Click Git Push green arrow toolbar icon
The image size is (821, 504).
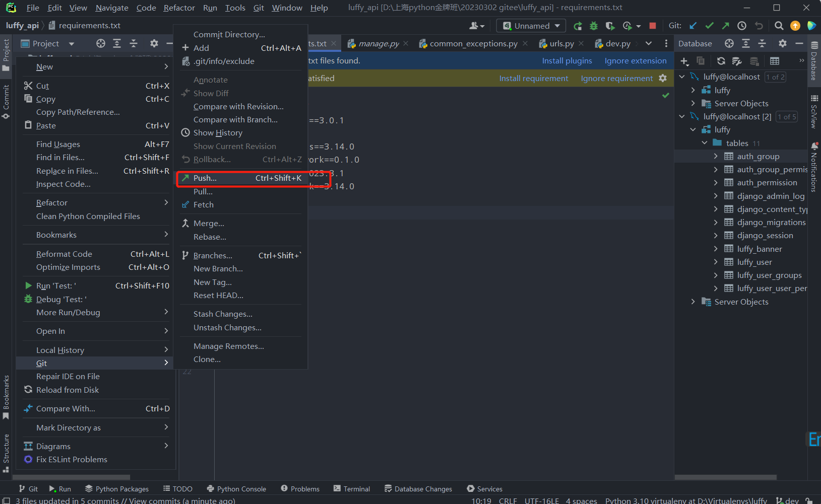pos(725,26)
